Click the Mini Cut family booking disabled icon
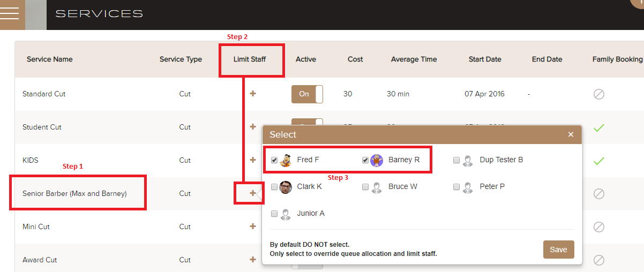 click(x=598, y=227)
